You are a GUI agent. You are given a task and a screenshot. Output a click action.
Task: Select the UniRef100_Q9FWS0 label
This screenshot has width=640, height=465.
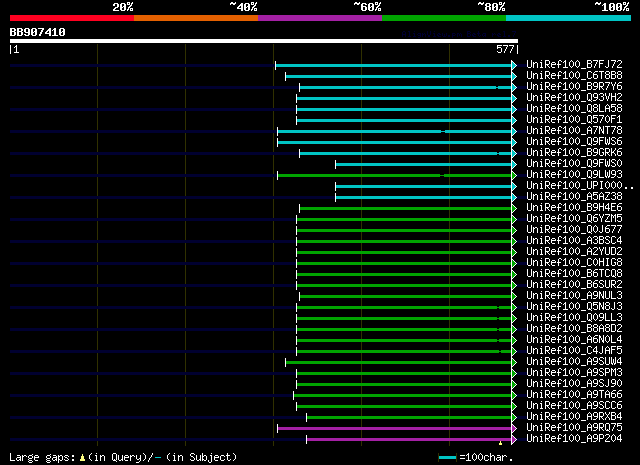574,163
